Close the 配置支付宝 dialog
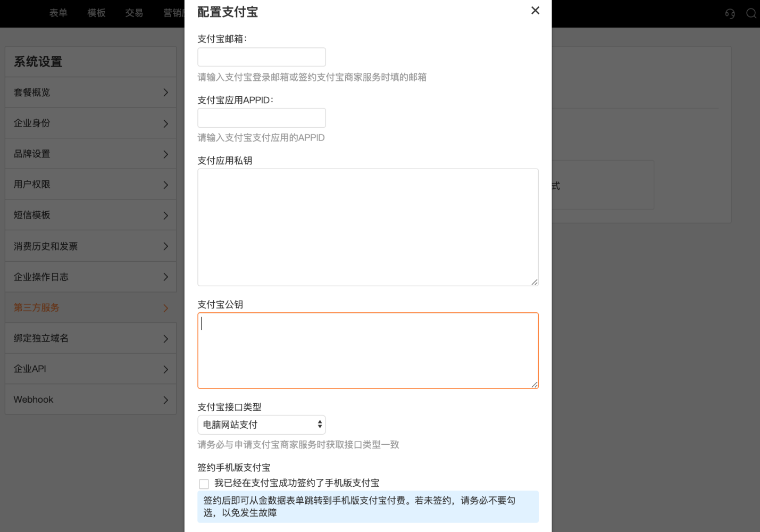 [535, 11]
